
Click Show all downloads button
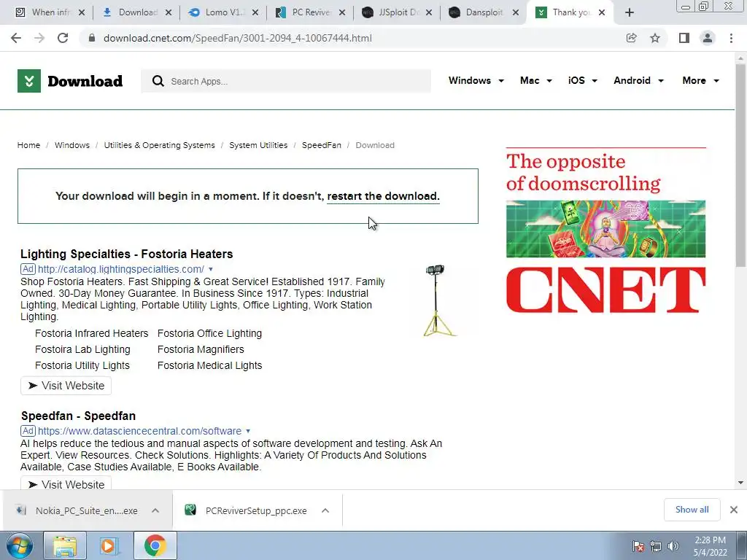click(x=692, y=510)
